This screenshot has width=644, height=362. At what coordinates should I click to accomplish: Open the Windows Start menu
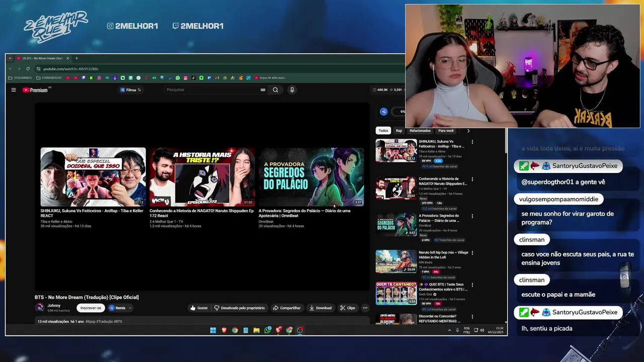pyautogui.click(x=213, y=330)
